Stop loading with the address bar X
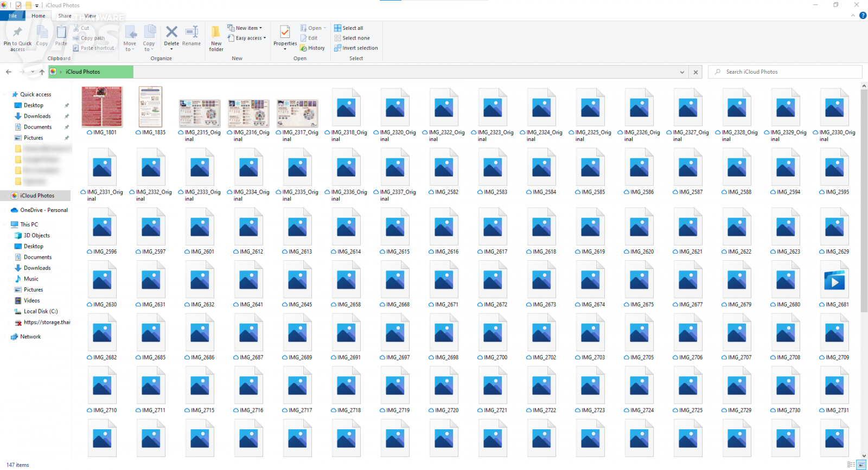Viewport: 868px width, 470px height. [x=695, y=72]
